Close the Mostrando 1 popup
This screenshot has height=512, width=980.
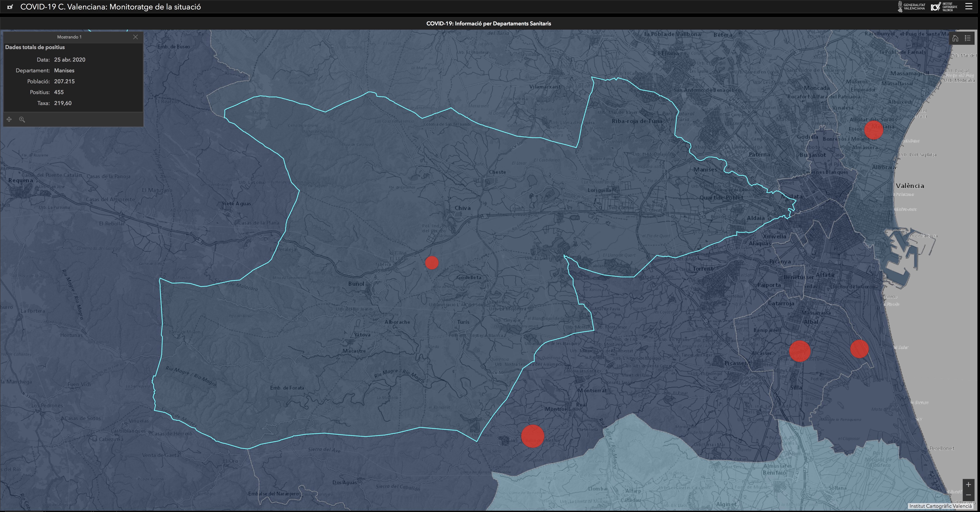135,37
